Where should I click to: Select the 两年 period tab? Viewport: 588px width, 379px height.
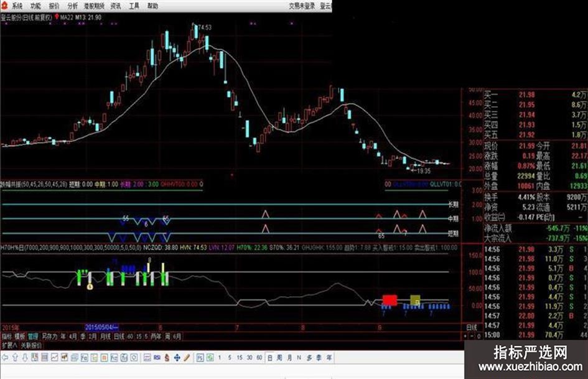pyautogui.click(x=156, y=336)
